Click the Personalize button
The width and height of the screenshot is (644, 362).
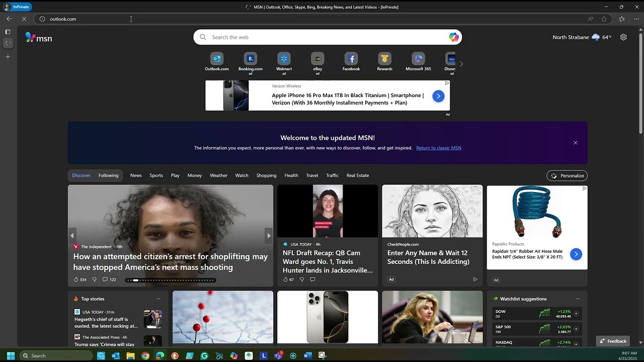tap(567, 175)
